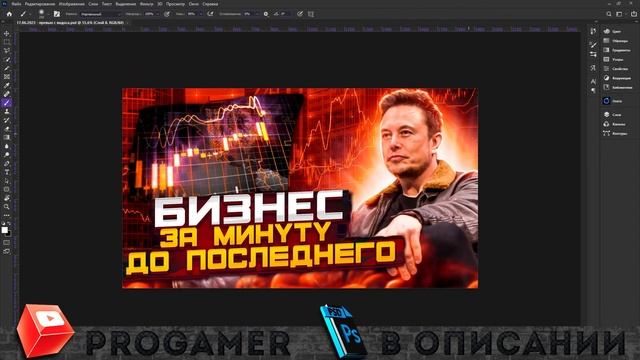The width and height of the screenshot is (640, 360).
Task: Select the Clone Stamp tool
Action: (7, 111)
